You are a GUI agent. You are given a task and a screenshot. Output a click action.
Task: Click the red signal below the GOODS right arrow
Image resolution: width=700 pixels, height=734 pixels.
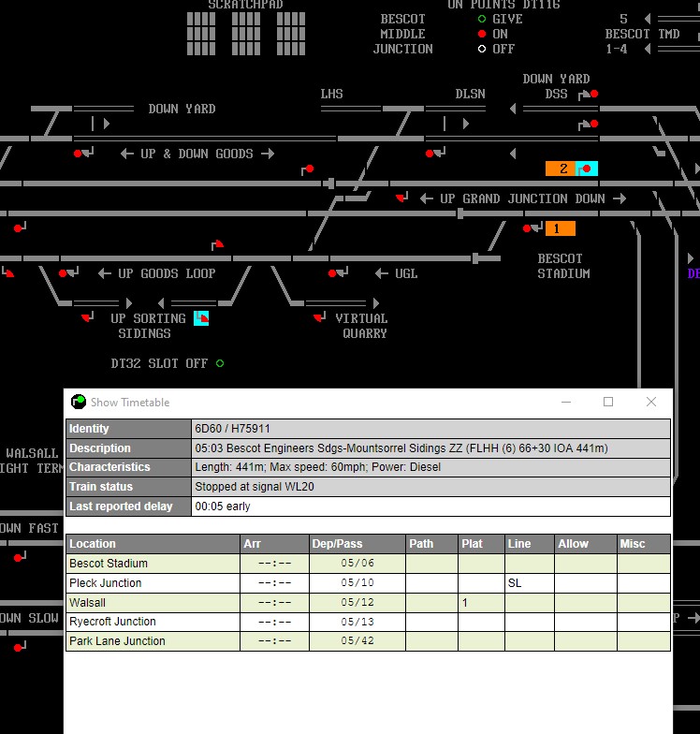click(x=307, y=169)
